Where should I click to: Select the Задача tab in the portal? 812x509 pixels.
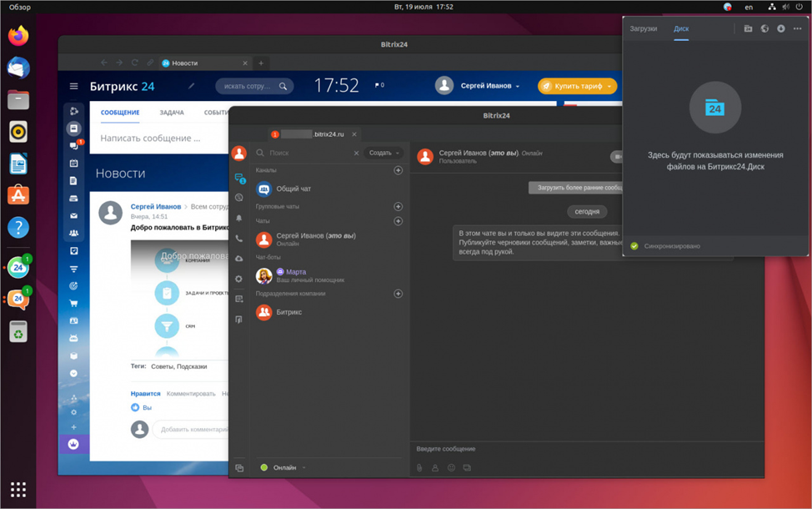172,113
